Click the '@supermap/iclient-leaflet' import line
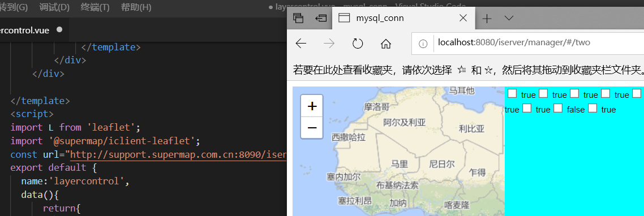 105,141
